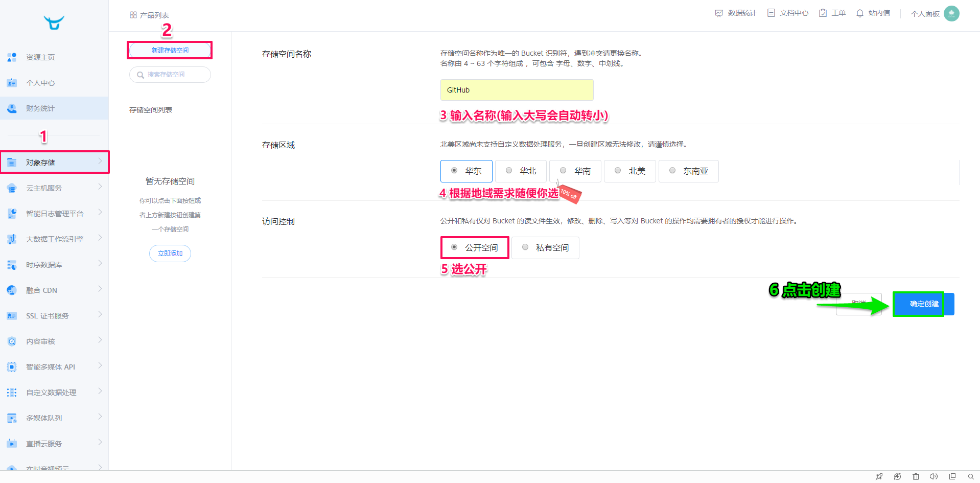Click the user avatar at top right
Viewport: 980px width, 483px height.
951,13
